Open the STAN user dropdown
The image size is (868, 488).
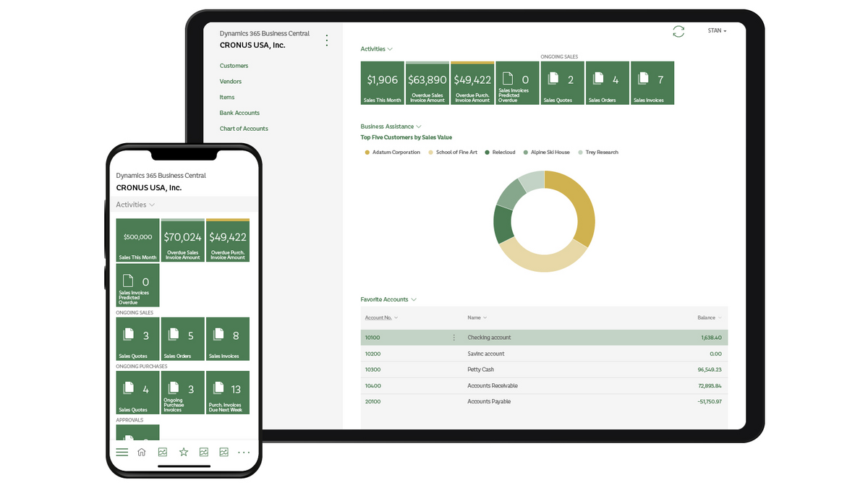tap(717, 31)
